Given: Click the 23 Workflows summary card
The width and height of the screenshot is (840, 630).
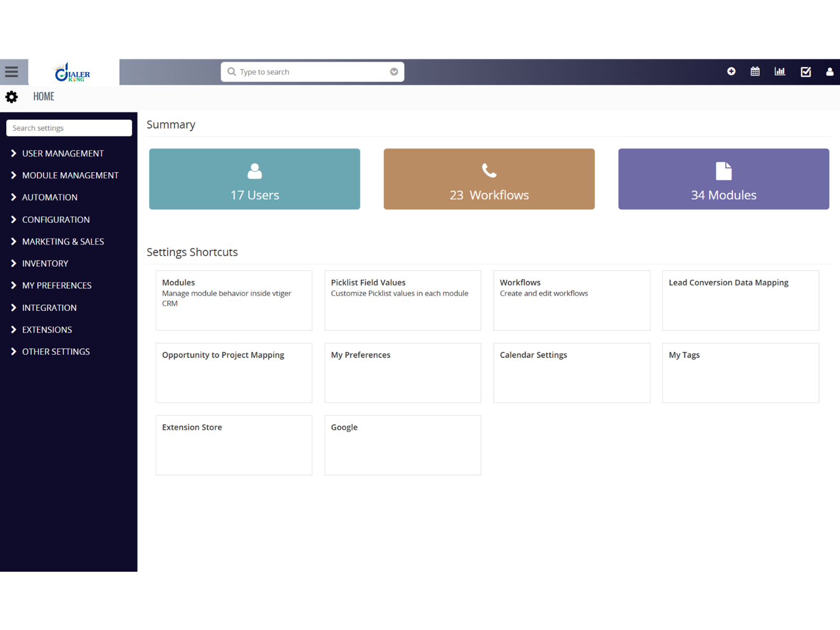Looking at the screenshot, I should [489, 178].
